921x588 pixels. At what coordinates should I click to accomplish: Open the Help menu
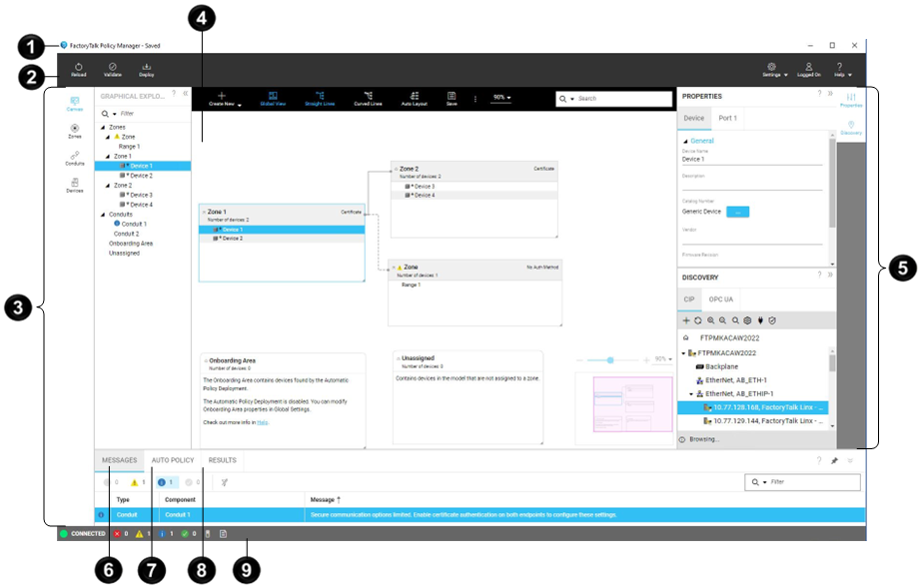click(x=842, y=70)
